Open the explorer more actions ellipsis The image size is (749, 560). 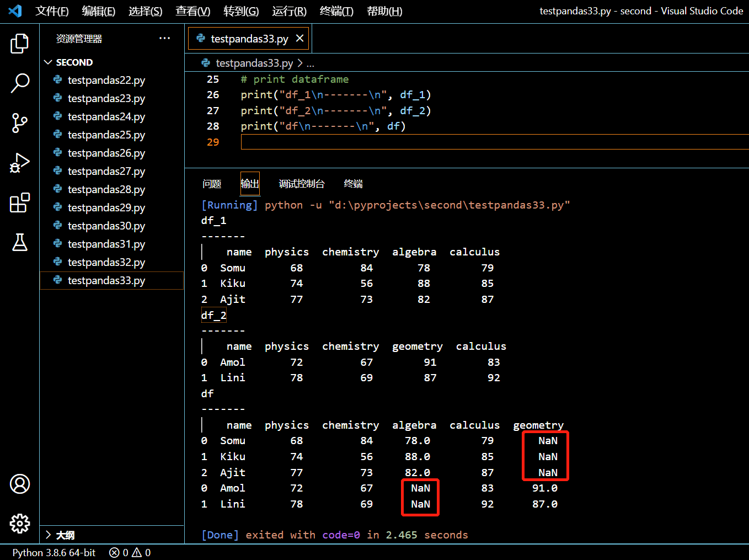click(x=164, y=38)
